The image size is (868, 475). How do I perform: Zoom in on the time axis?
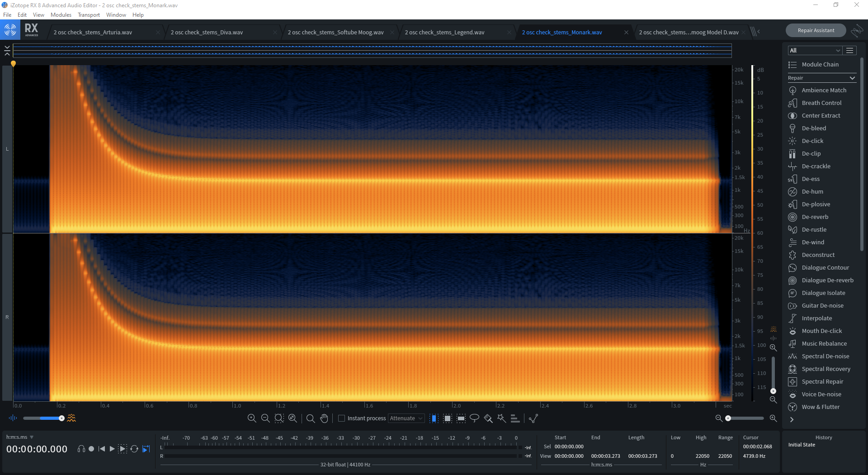252,418
